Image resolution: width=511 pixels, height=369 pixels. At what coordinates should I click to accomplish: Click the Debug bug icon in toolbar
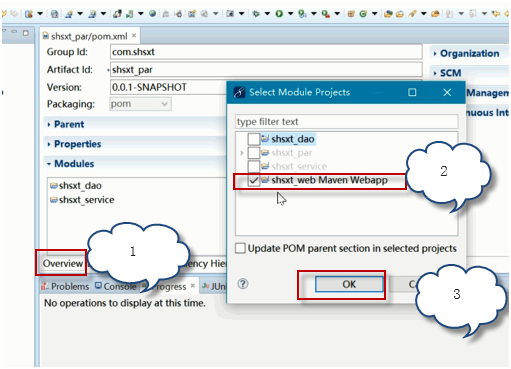pos(256,14)
